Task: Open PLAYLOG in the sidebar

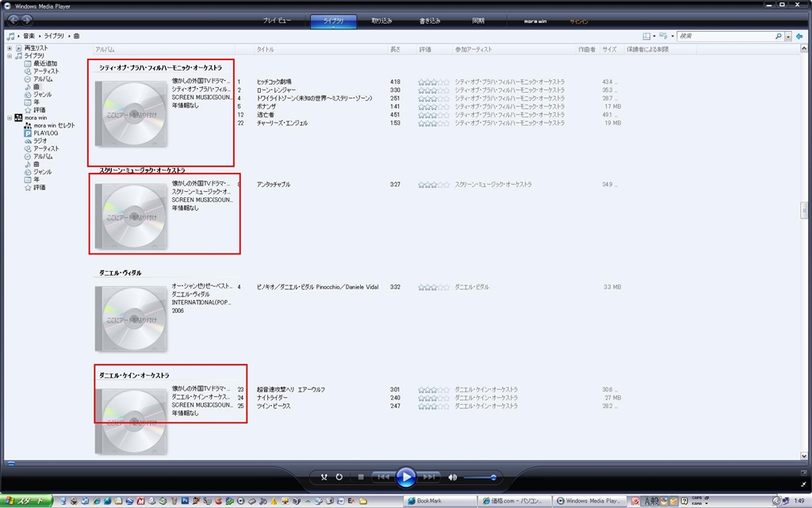Action: pyautogui.click(x=45, y=133)
